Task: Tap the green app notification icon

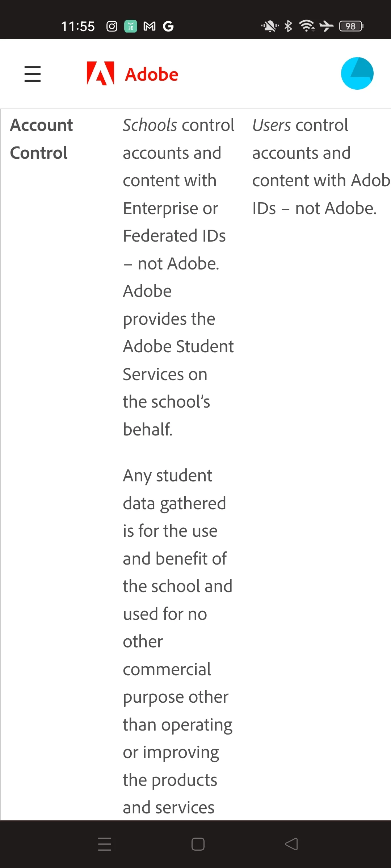Action: (131, 26)
